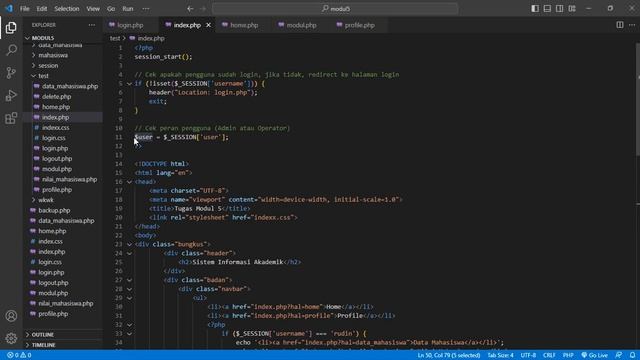Switch to the home.php tab
Viewport: 640px width, 360px height.
pyautogui.click(x=244, y=25)
